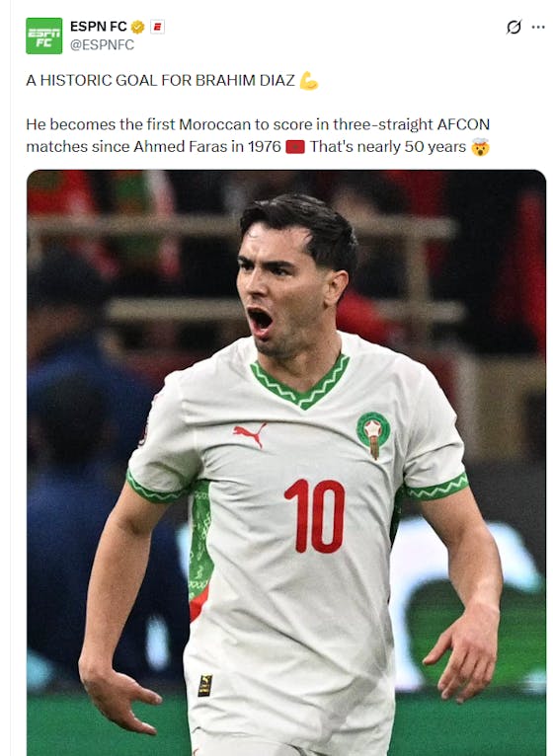The height and width of the screenshot is (756, 553).
Task: Click the red ESPN affiliate badge
Action: tap(157, 27)
